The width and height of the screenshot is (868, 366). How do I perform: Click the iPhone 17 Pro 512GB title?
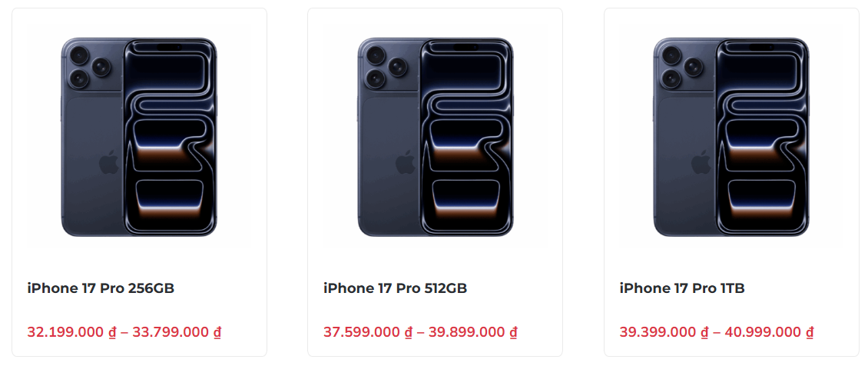395,288
